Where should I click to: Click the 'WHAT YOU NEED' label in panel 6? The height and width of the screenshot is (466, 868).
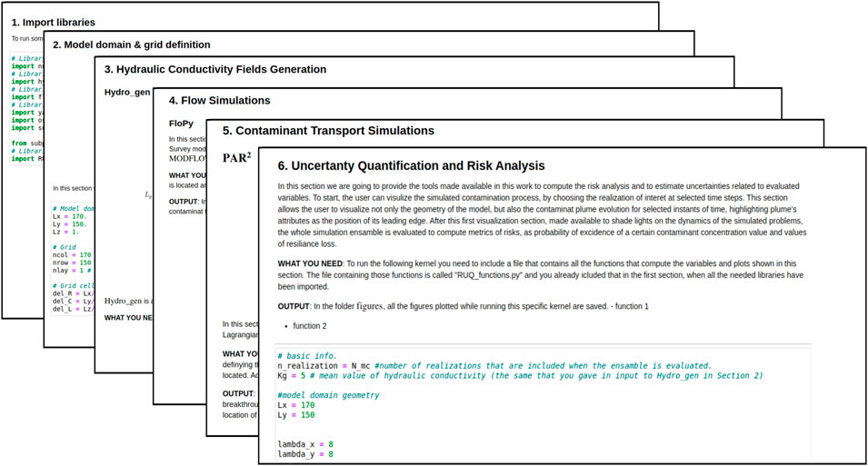(310, 263)
